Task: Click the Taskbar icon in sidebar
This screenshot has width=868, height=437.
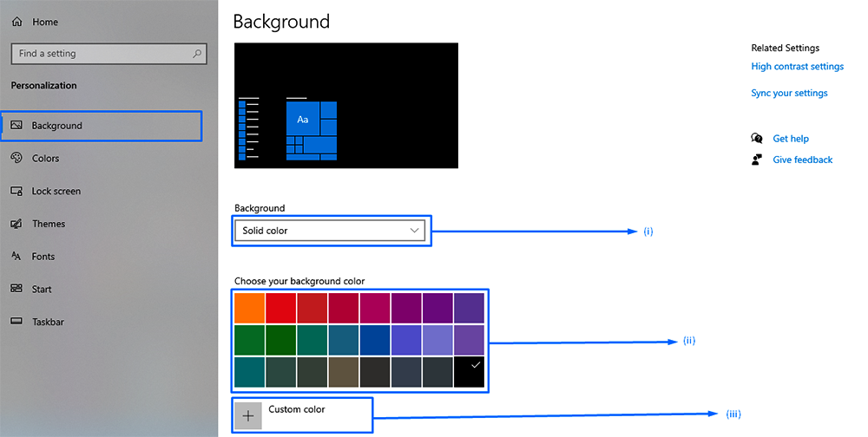Action: pyautogui.click(x=16, y=322)
